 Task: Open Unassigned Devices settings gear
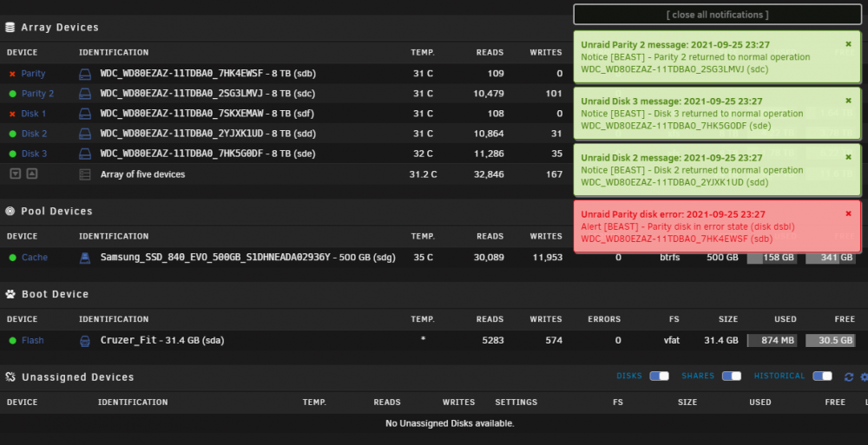tap(865, 377)
